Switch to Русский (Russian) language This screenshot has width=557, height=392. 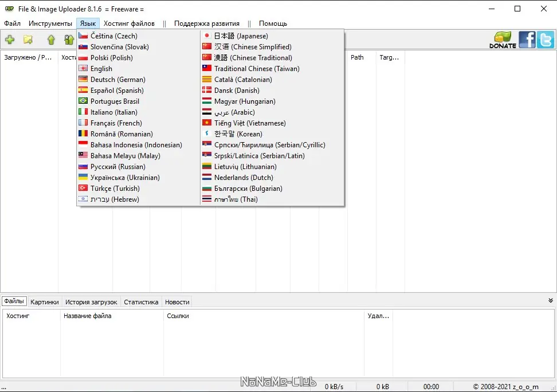pyautogui.click(x=139, y=167)
